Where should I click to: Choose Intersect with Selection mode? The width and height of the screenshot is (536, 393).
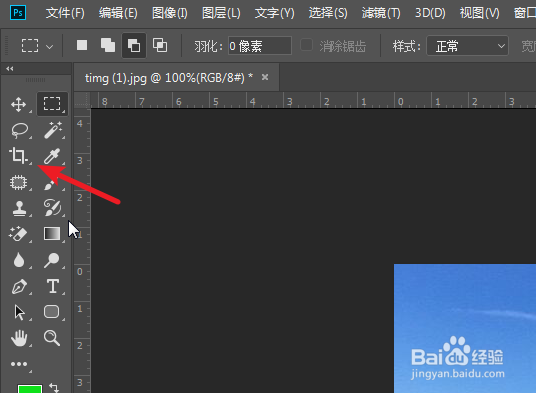click(x=160, y=45)
